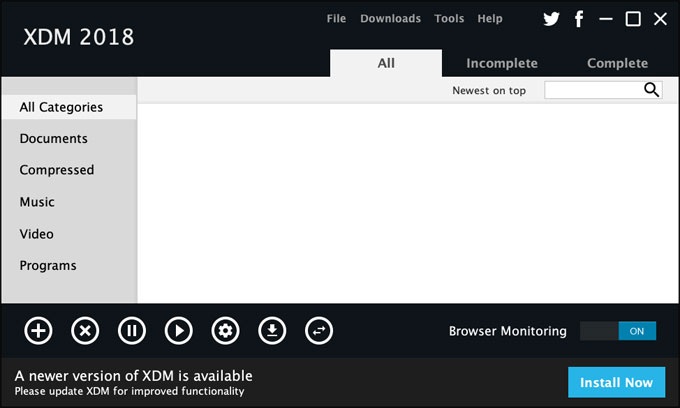Close the XDM window
Image resolution: width=680 pixels, height=408 pixels.
point(660,19)
